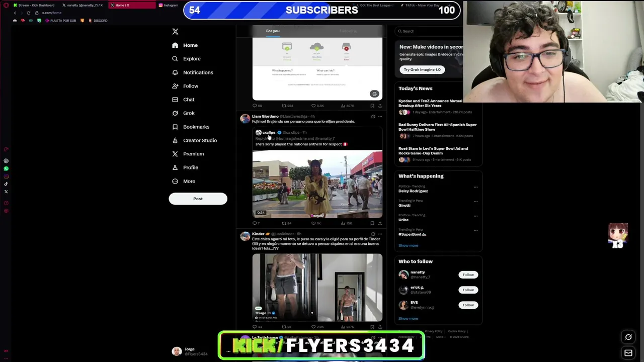
Task: Repost the post with 224 reposts
Action: pyautogui.click(x=287, y=106)
